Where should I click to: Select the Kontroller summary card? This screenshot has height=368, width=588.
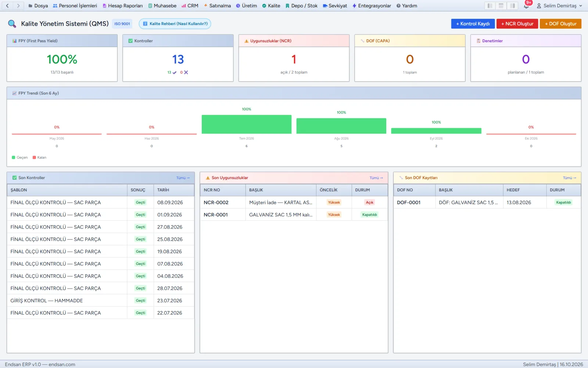178,58
